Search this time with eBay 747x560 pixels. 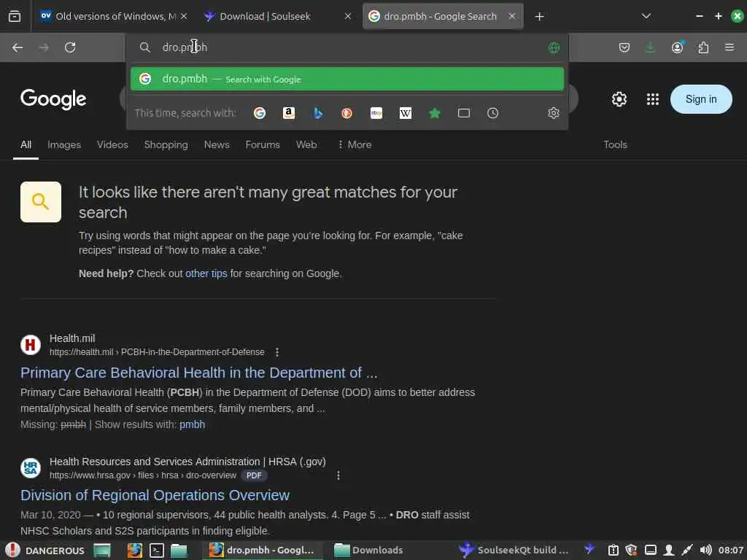coord(376,113)
